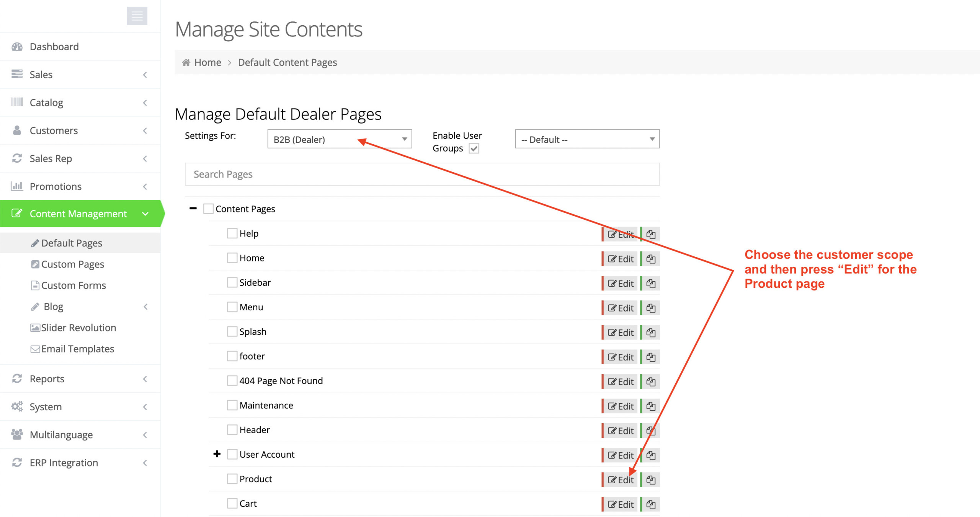This screenshot has width=980, height=517.
Task: Check the Sidebar page checkbox
Action: pyautogui.click(x=232, y=282)
